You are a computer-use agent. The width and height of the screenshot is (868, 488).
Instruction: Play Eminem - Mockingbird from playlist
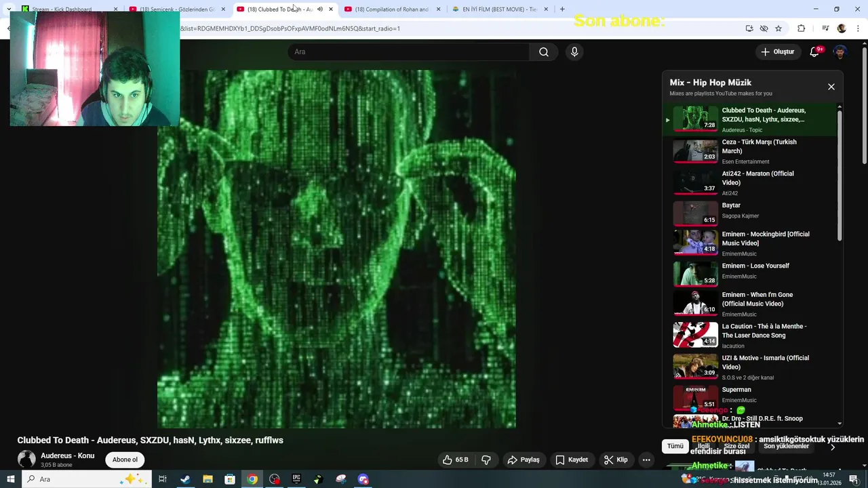(x=749, y=243)
